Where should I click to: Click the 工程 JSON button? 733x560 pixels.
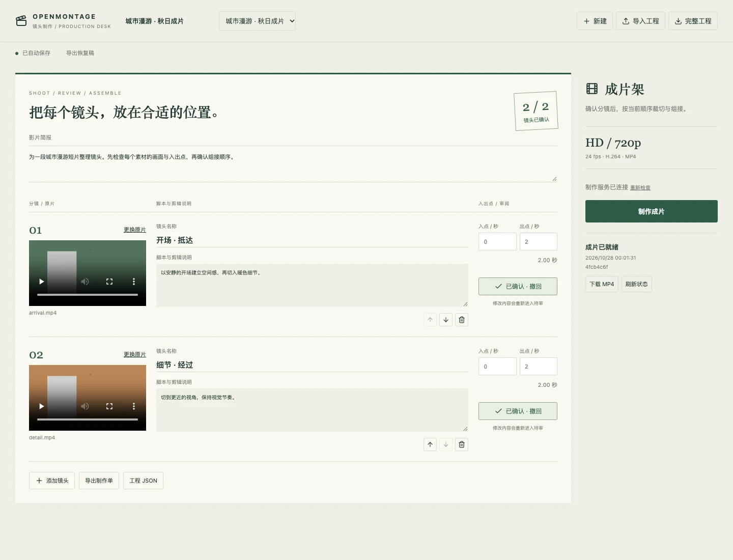coord(143,481)
